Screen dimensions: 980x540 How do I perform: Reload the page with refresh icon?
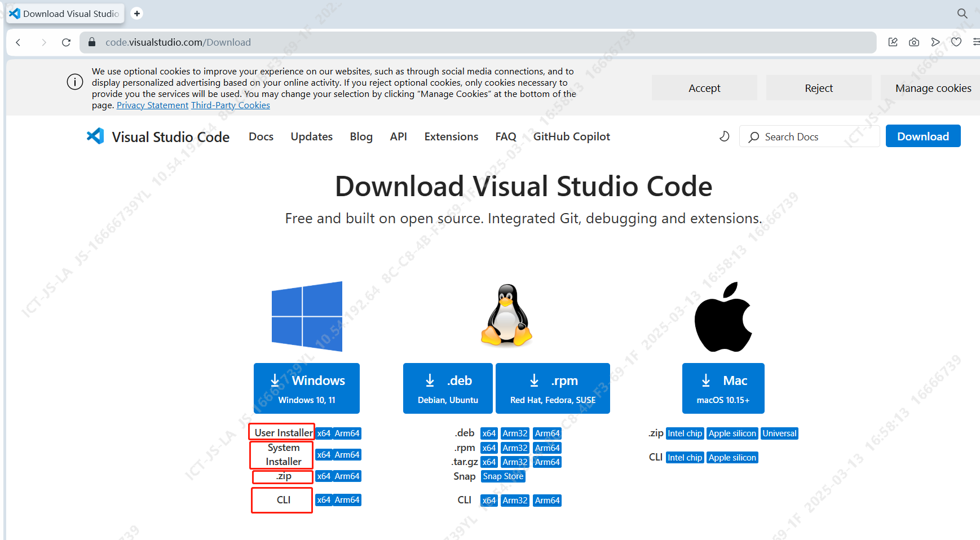[66, 42]
